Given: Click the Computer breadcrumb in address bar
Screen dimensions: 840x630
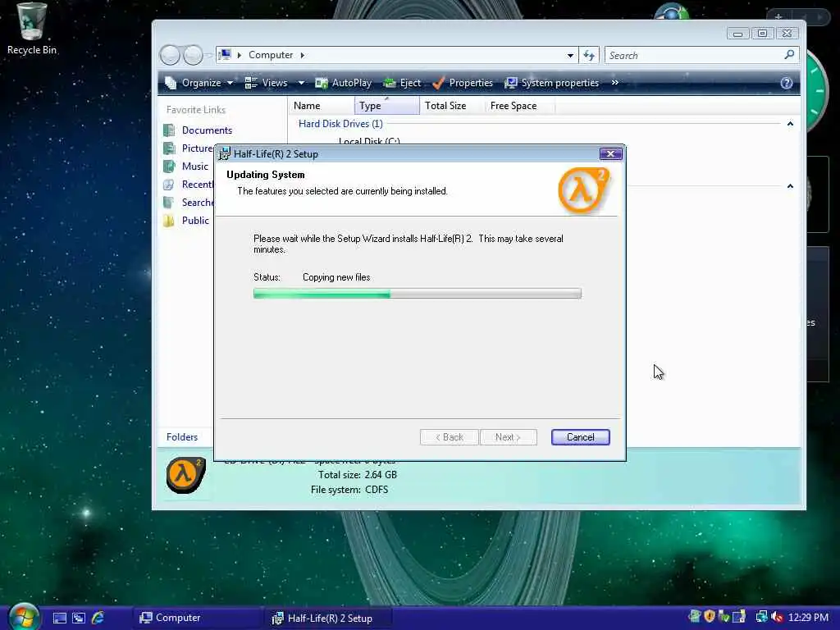Looking at the screenshot, I should (x=271, y=55).
